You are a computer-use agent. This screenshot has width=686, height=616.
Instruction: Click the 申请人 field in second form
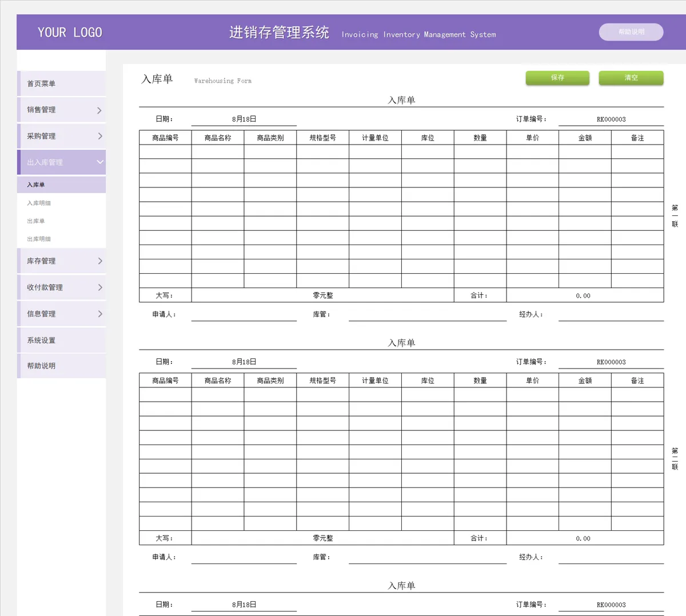[244, 557]
